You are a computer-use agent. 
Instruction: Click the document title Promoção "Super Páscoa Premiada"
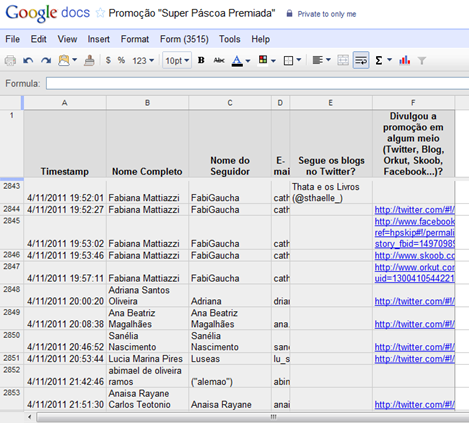click(192, 13)
